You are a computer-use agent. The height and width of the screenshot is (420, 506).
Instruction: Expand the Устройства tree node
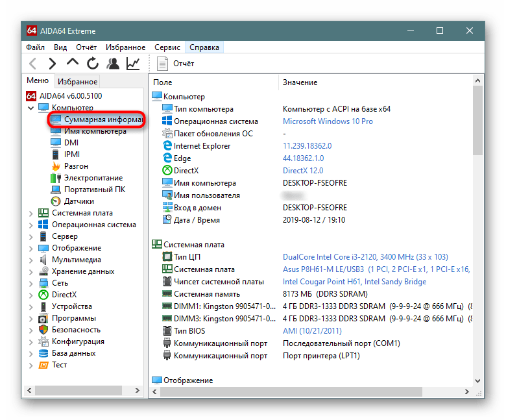pos(30,306)
